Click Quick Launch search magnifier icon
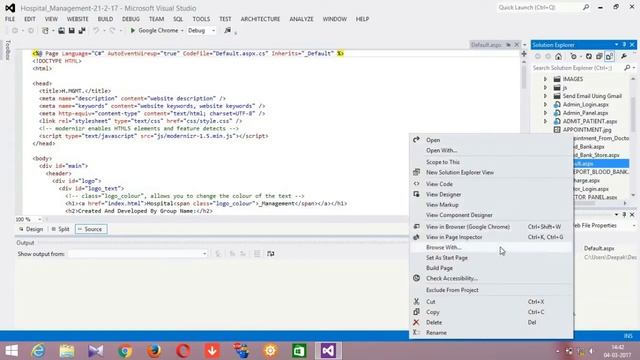Viewport: 640px width, 360px height. [x=586, y=7]
